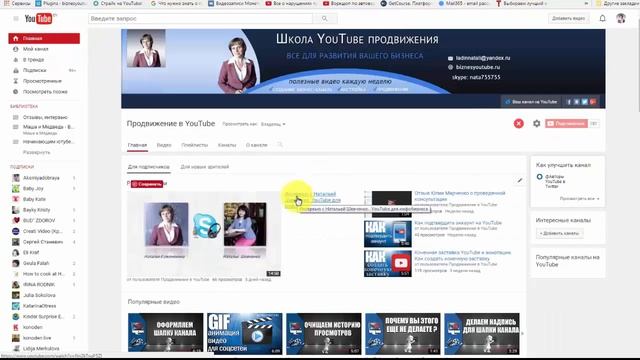The height and width of the screenshot is (360, 640).
Task: Click the red 'Сохранить' Pinterest button
Action: pos(147,184)
